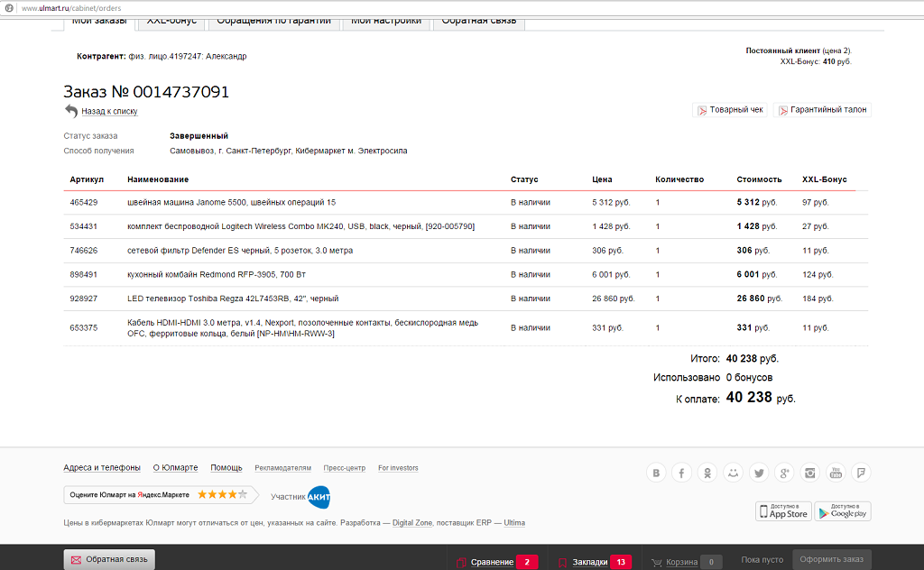This screenshot has width=924, height=570.
Task: Download the Товарный чек document
Action: [729, 110]
